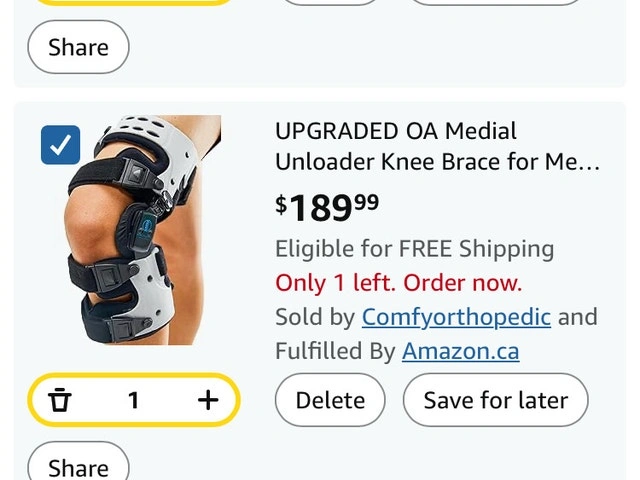Click the $189.99 price
This screenshot has height=480, width=640.
coord(327,207)
